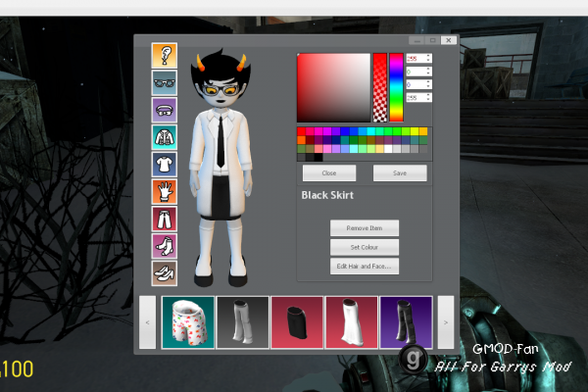Increase the alpha value with up arrow

tap(428, 94)
